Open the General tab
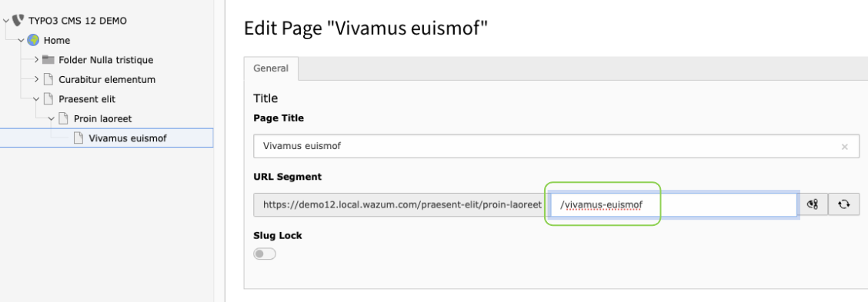Image resolution: width=868 pixels, height=302 pixels. (271, 68)
